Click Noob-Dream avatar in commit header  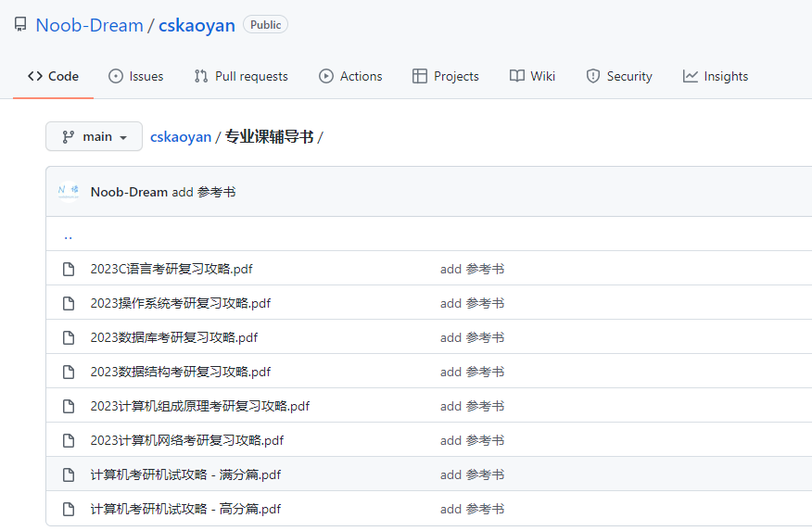click(69, 192)
